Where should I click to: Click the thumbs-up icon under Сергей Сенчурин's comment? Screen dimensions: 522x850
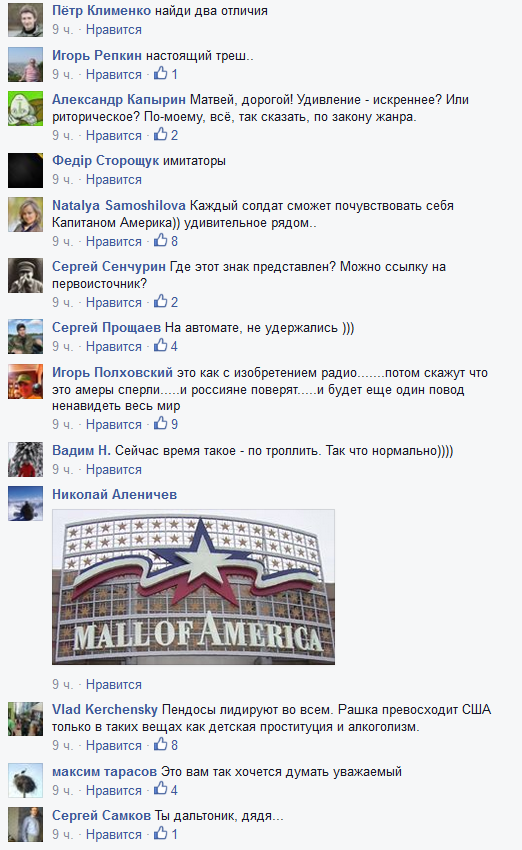click(160, 301)
